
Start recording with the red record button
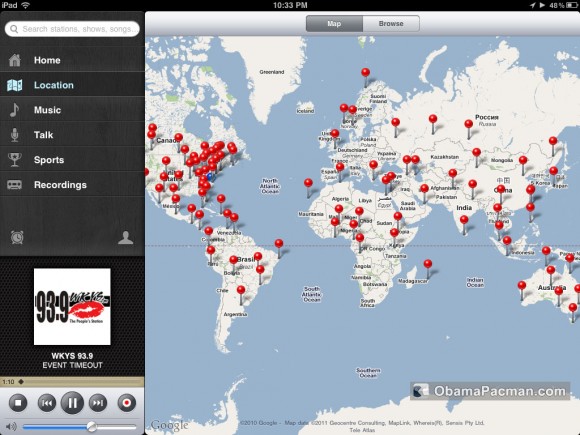coord(127,403)
